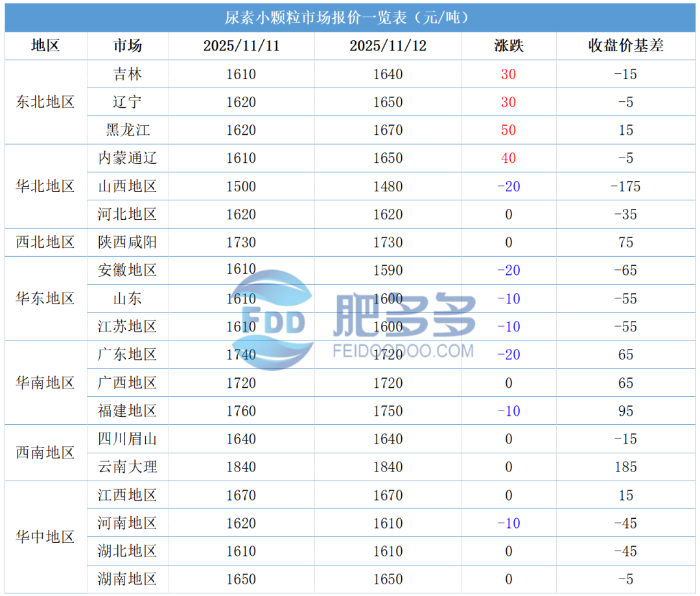Image resolution: width=700 pixels, height=596 pixels.
Task: Click the 地区 column header
Action: point(45,45)
